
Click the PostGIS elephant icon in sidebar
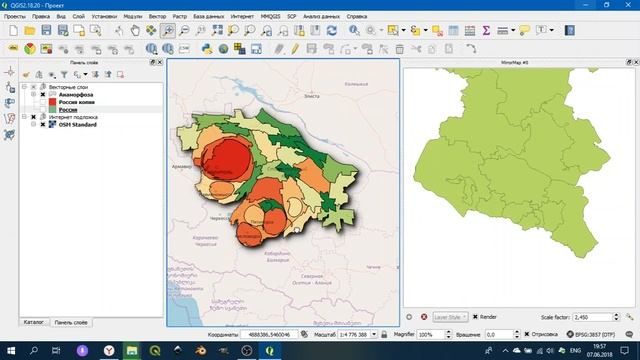coord(10,102)
